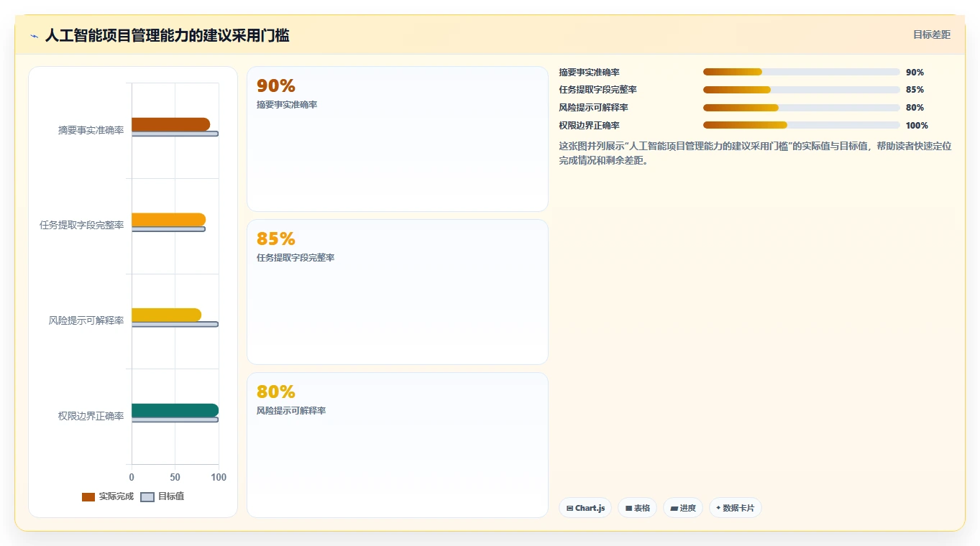Click the 任务提取字段完整率 caption under the 85% card value

coord(296,258)
